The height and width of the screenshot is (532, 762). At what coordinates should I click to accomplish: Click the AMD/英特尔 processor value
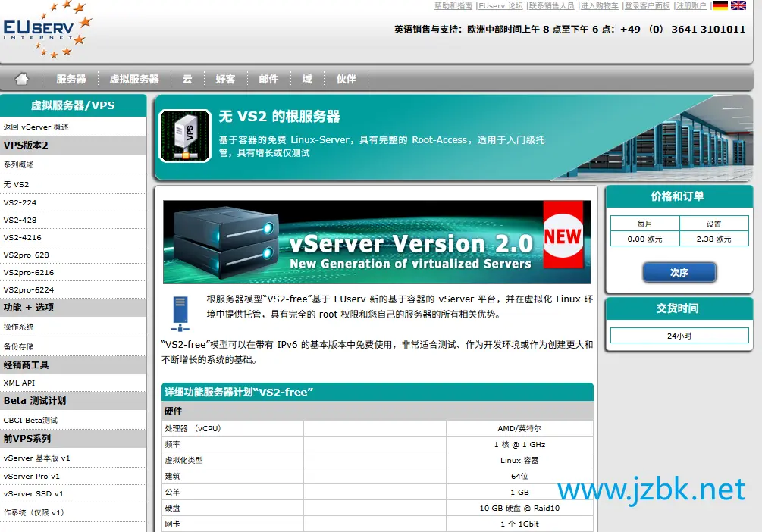(519, 428)
